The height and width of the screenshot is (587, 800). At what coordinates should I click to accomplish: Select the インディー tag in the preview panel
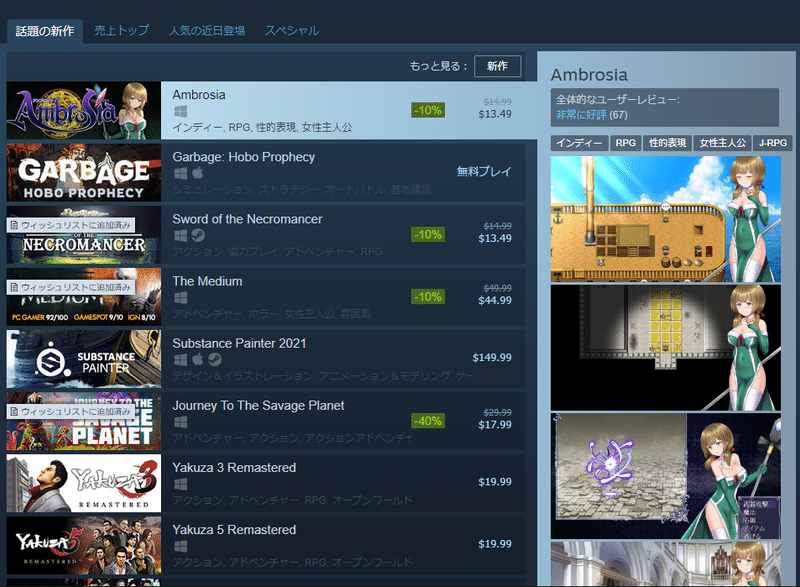579,143
